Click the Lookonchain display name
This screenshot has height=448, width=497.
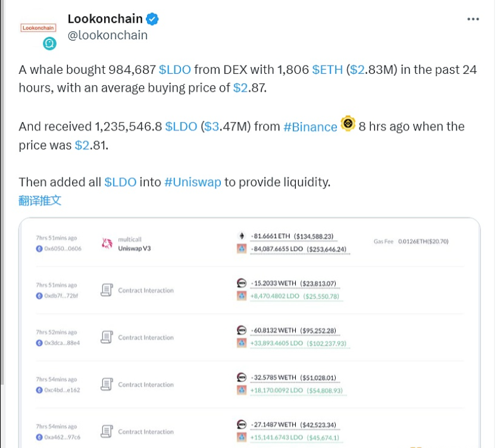106,19
